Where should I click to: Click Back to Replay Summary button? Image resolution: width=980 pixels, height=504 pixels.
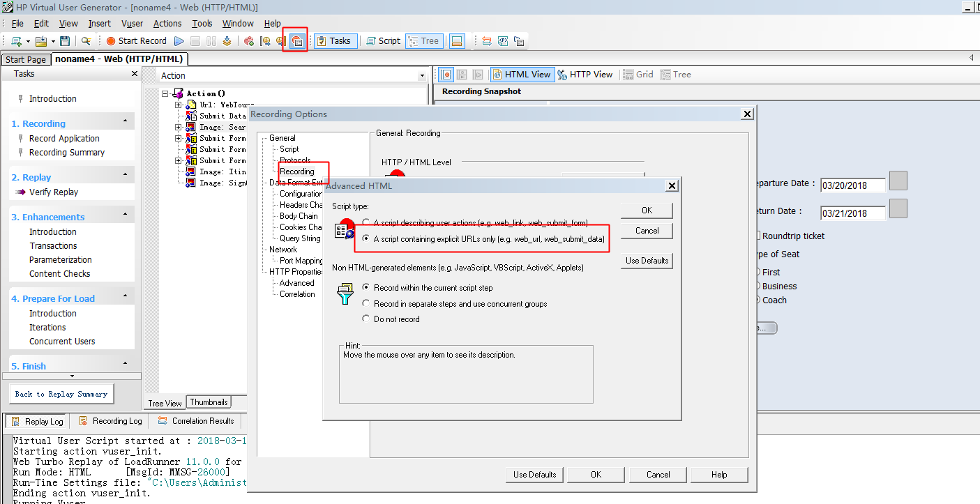tap(61, 394)
